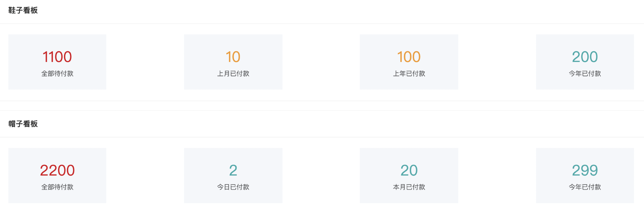Viewport: 644px width, 211px height.
Task: Click 今年已付款 label in 帽子看板
Action: tap(585, 187)
